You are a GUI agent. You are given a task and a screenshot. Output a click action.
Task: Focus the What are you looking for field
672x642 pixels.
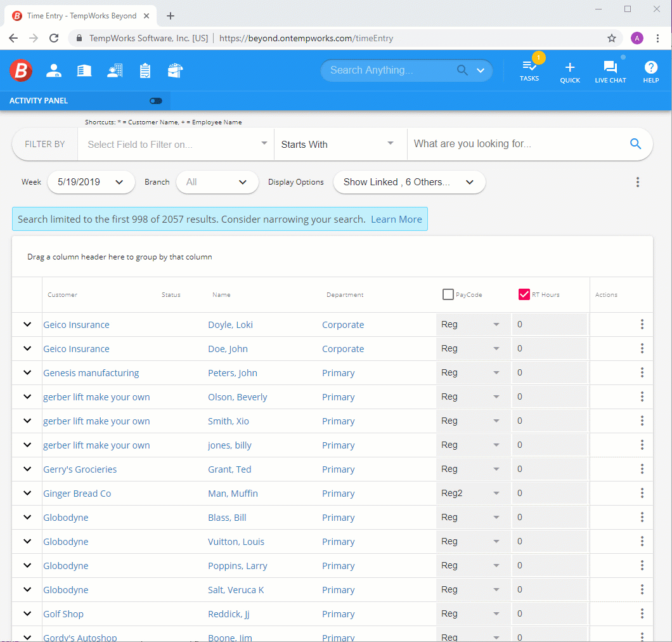click(519, 143)
